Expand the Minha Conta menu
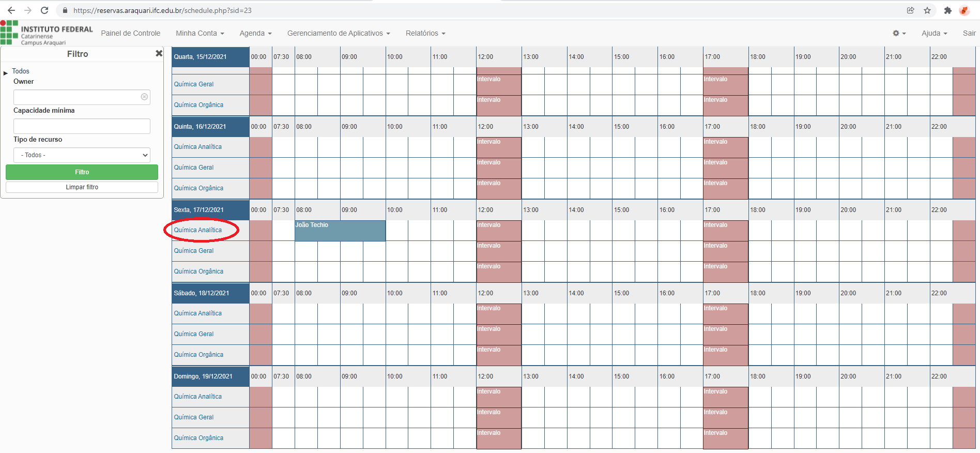980x453 pixels. coord(200,33)
